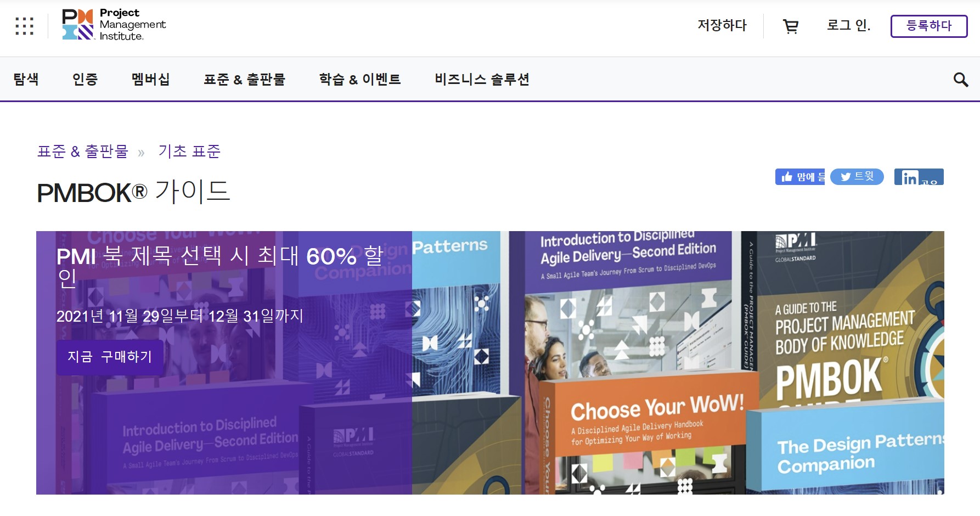
Task: Click the PMBOK® 가이드 page heading
Action: pyautogui.click(x=134, y=192)
